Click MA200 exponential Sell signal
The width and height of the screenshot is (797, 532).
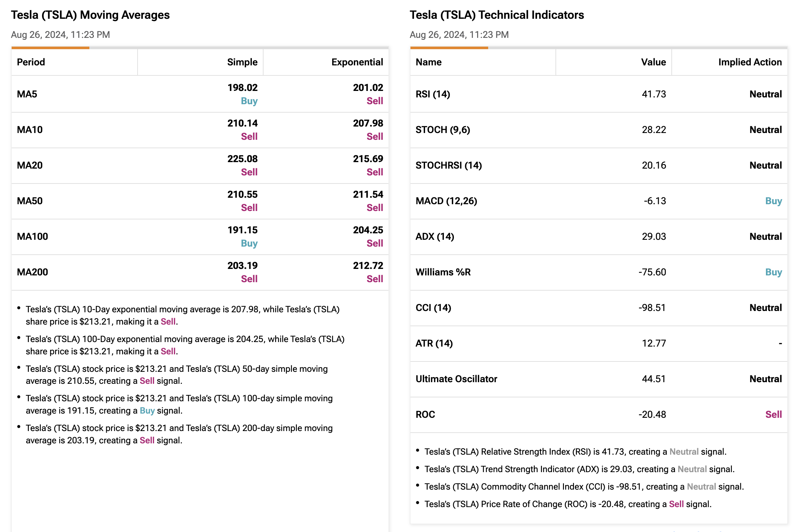point(375,279)
